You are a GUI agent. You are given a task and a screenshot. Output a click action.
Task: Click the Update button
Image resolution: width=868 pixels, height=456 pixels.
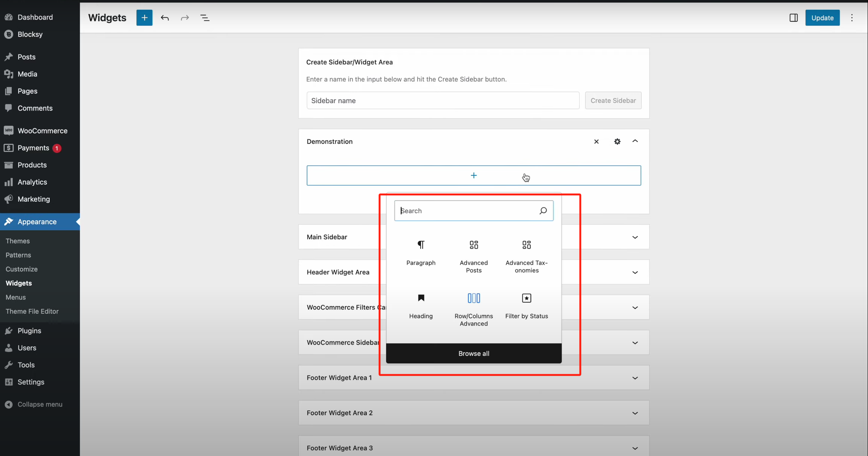click(x=822, y=18)
